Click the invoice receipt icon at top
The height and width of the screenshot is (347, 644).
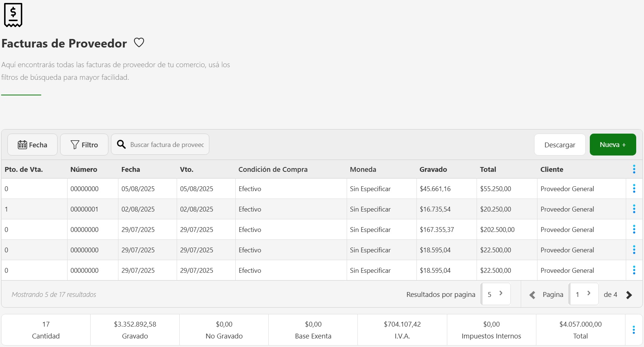click(13, 15)
